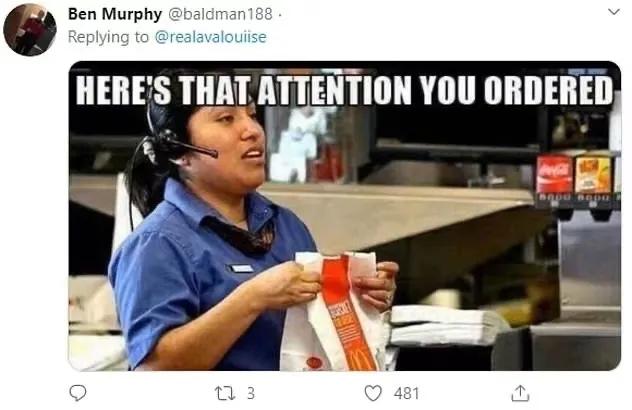Click the worker's headset microphone in the photo
The height and width of the screenshot is (410, 632).
[191, 149]
